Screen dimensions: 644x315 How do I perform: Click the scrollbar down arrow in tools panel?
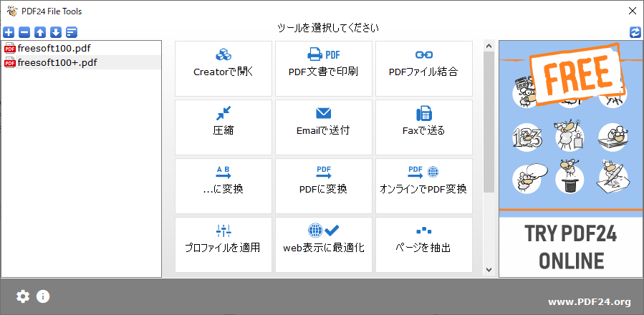pos(489,270)
